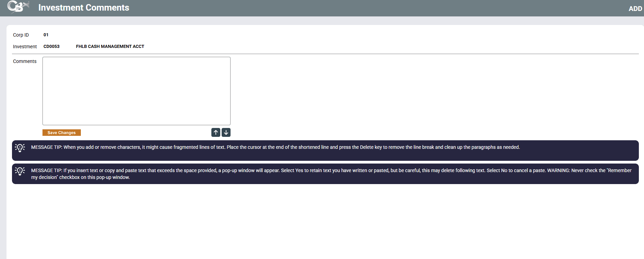This screenshot has height=259, width=644.
Task: Click the investment code CD0053
Action: pyautogui.click(x=51, y=47)
